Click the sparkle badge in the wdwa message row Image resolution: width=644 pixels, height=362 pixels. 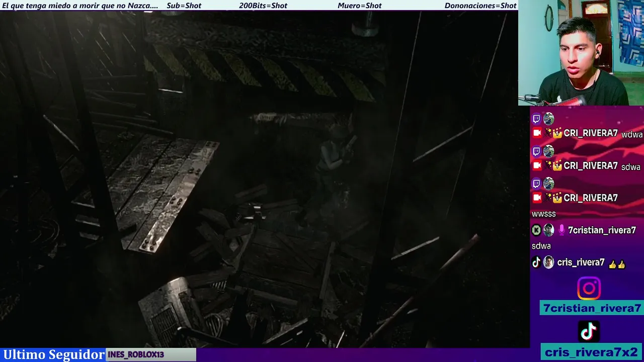(547, 133)
